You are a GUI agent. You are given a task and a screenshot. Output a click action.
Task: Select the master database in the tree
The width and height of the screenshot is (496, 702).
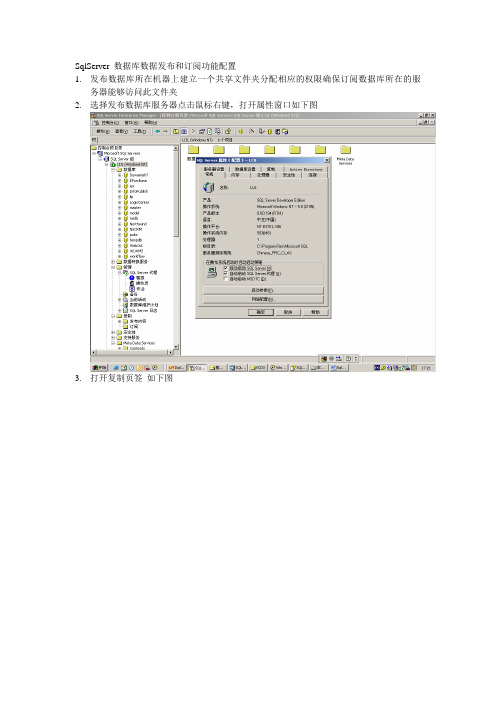coord(135,208)
